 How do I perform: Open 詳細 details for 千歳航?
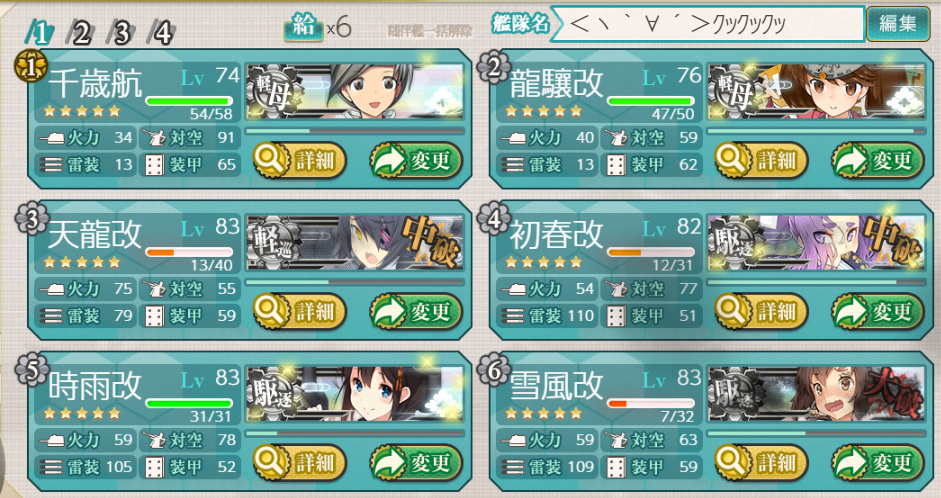coord(299,160)
